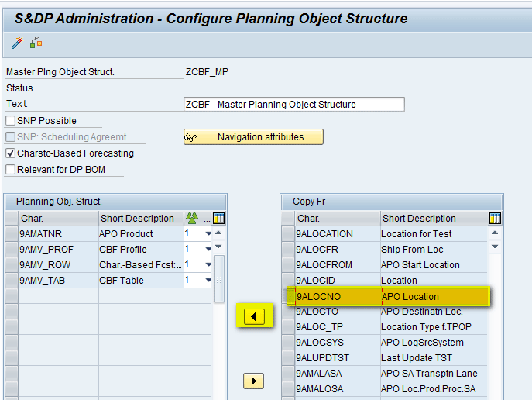Open dropdown for 9AMV_PROF row
This screenshot has height=400, width=532.
tap(208, 250)
